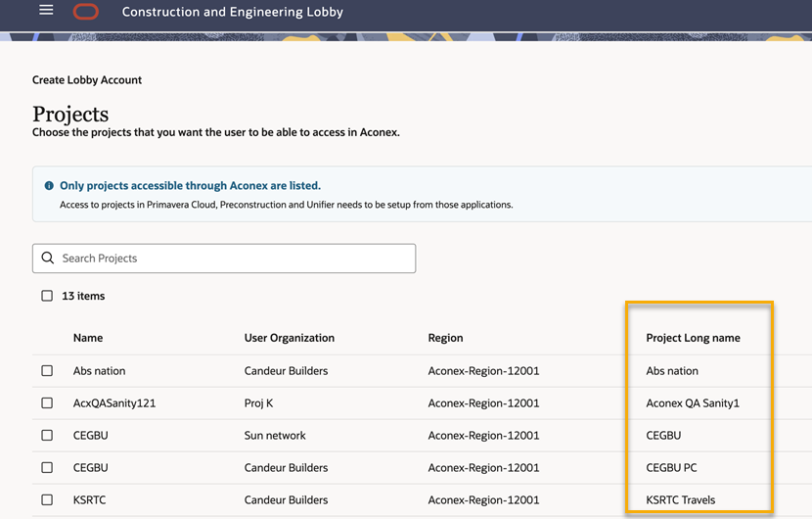Click the Name column header
812x519 pixels.
88,338
